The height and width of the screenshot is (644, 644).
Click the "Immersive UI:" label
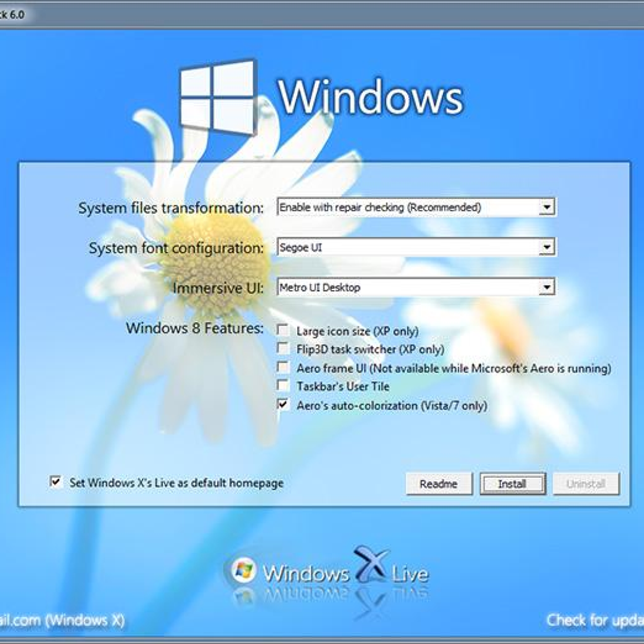[x=218, y=288]
